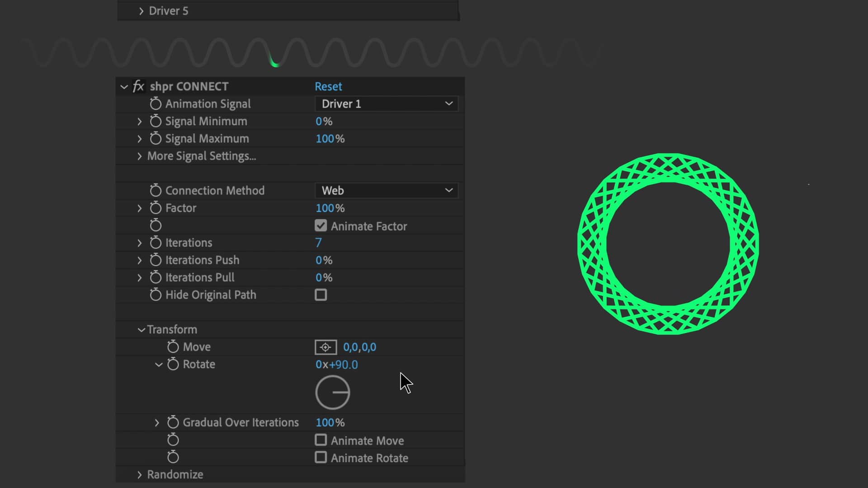Viewport: 868px width, 488px height.
Task: Click the Hide Original Path stopwatch
Action: [x=156, y=295]
